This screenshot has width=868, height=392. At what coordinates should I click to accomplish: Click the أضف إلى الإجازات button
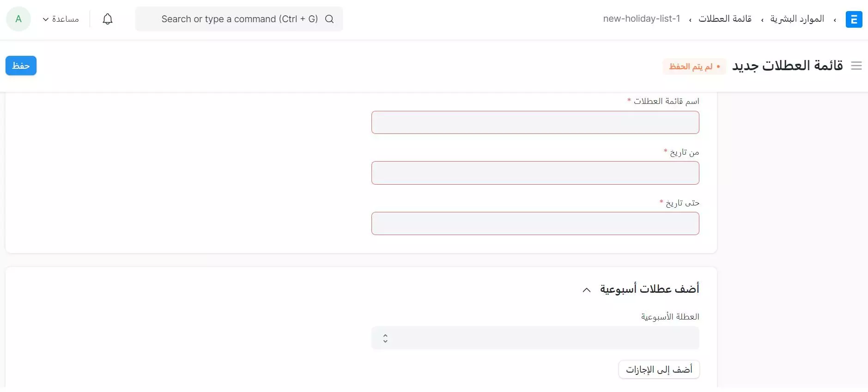point(659,369)
